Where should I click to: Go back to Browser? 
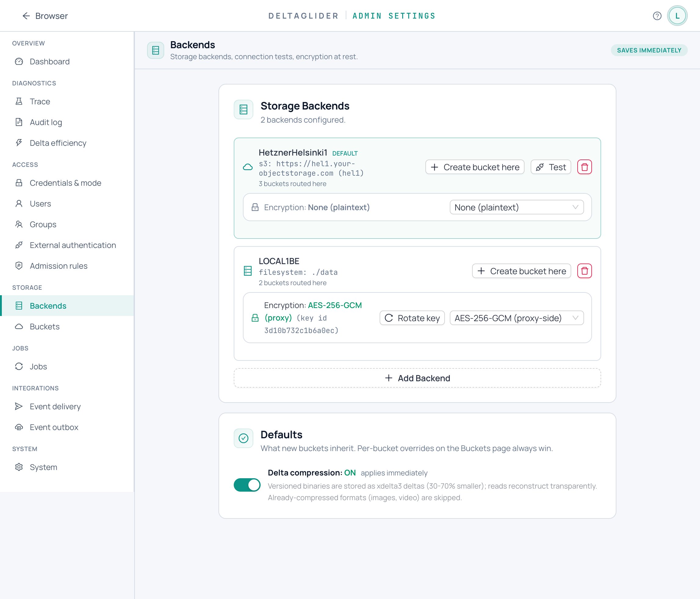coord(45,16)
